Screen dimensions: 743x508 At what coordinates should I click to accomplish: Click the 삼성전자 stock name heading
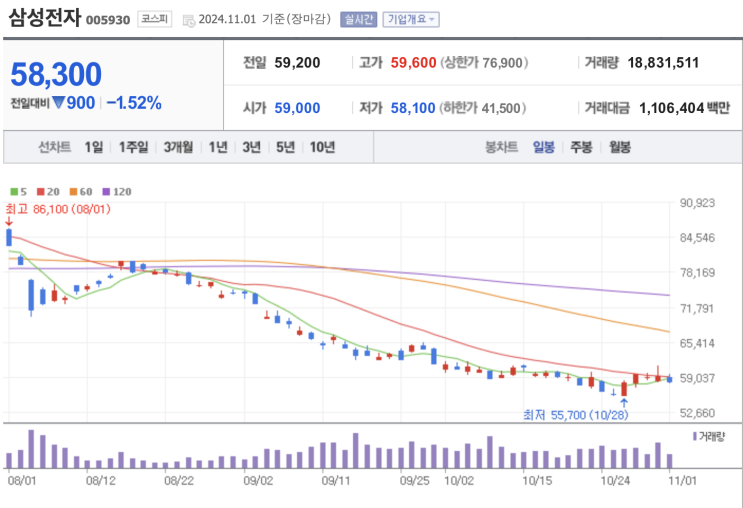click(45, 18)
